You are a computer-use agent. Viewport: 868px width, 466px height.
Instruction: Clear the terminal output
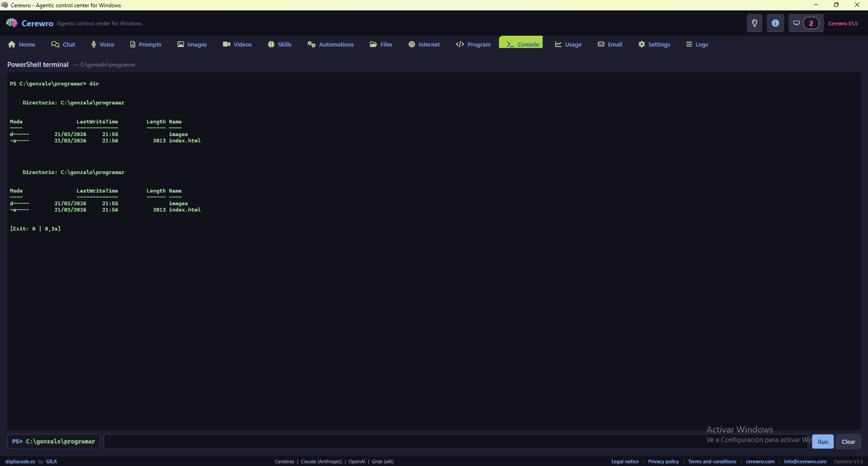click(x=848, y=442)
